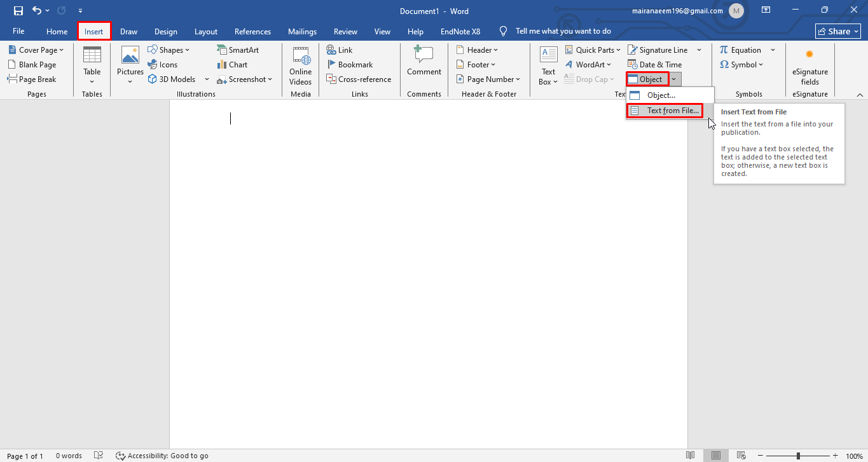
Task: Toggle the Object dropdown arrow
Action: 674,79
